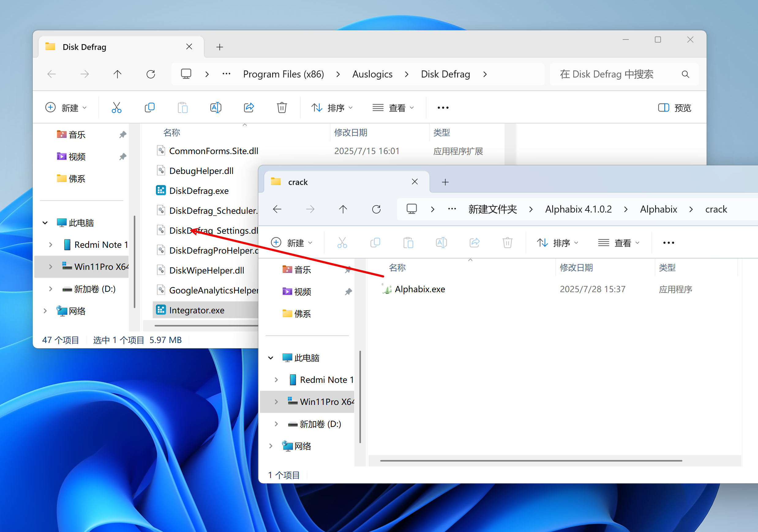Expand 新加卷 (D:) in Disk Defrag sidebar

click(51, 289)
